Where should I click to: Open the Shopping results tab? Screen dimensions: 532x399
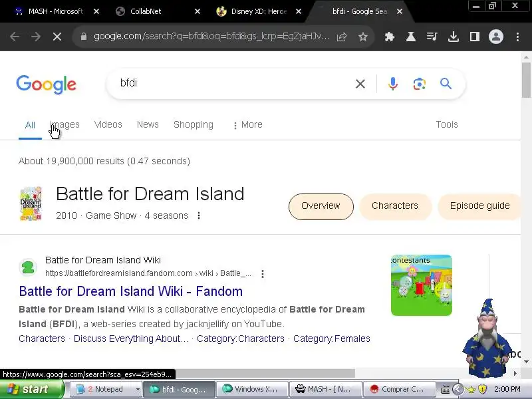point(194,124)
